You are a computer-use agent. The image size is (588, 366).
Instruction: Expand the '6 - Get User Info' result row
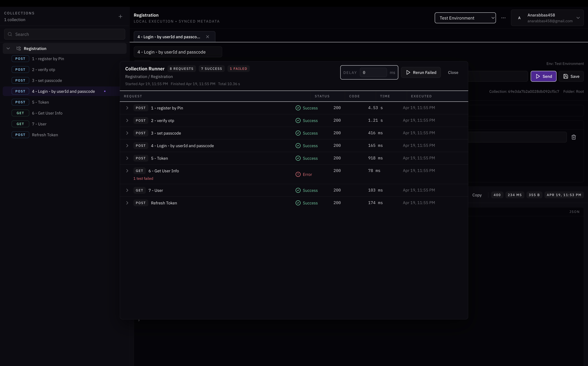(x=127, y=171)
